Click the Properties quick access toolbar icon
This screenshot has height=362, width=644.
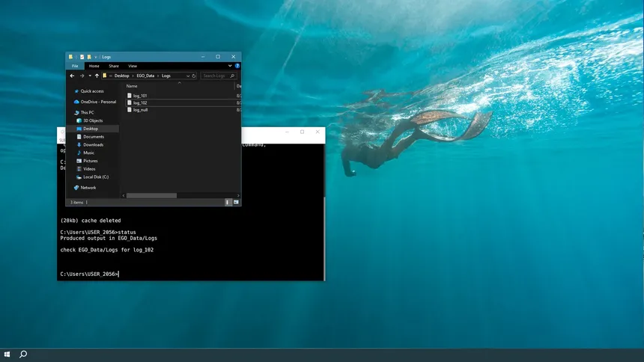coord(82,57)
